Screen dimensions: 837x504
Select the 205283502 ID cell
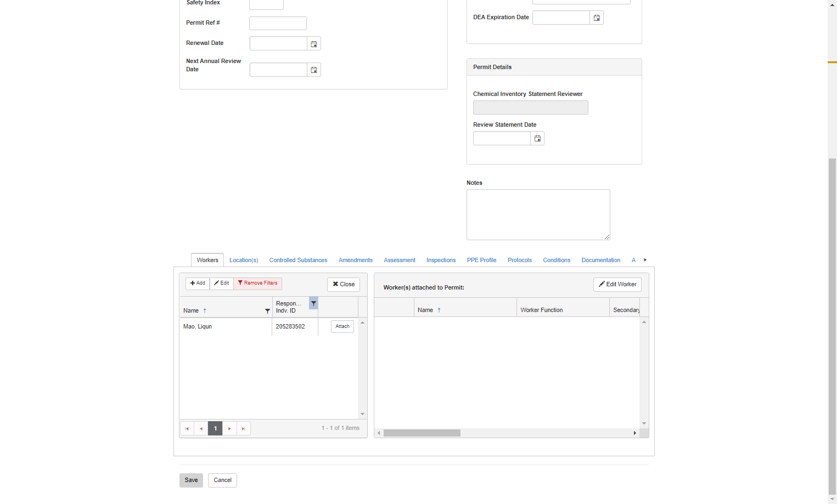(x=295, y=326)
